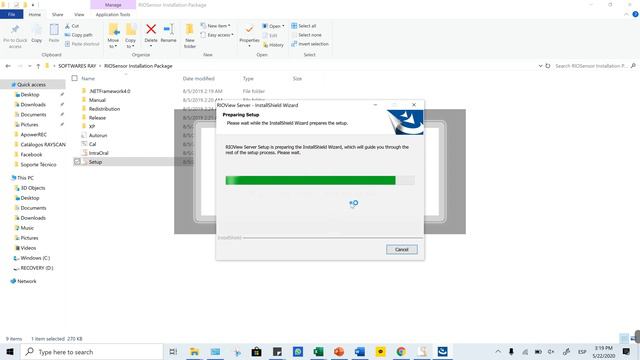Open the Application Tools tab
The width and height of the screenshot is (640, 360).
pyautogui.click(x=113, y=14)
